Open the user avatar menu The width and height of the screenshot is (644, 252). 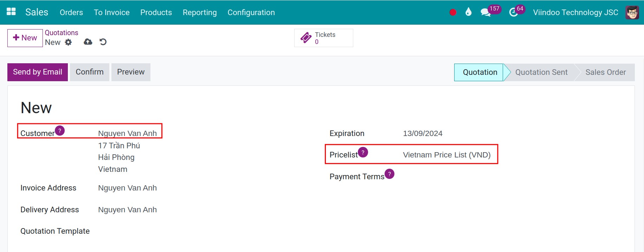click(x=632, y=12)
